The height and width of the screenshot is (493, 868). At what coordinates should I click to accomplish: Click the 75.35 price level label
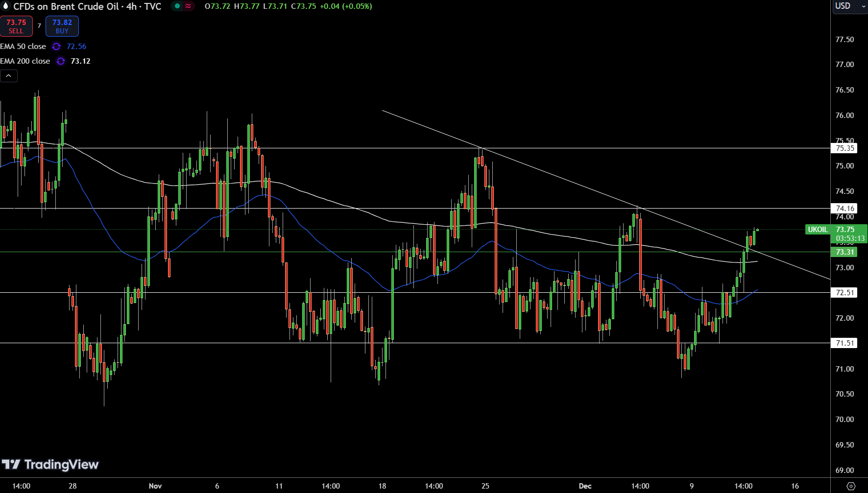(x=844, y=148)
